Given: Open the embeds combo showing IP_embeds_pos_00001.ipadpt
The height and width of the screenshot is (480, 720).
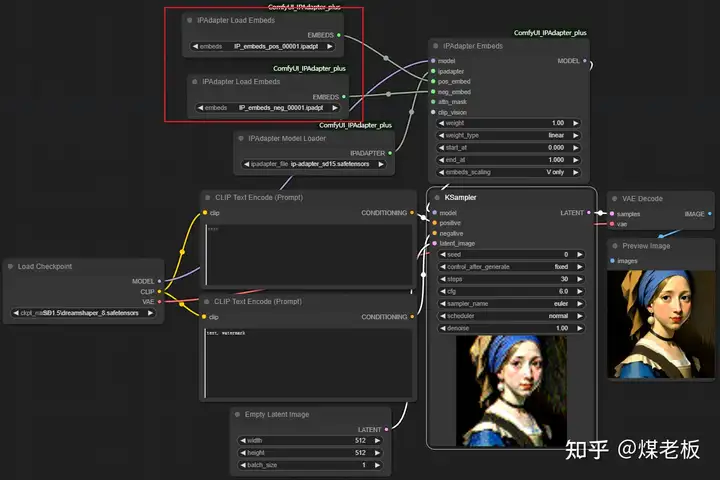Looking at the screenshot, I should 262,46.
